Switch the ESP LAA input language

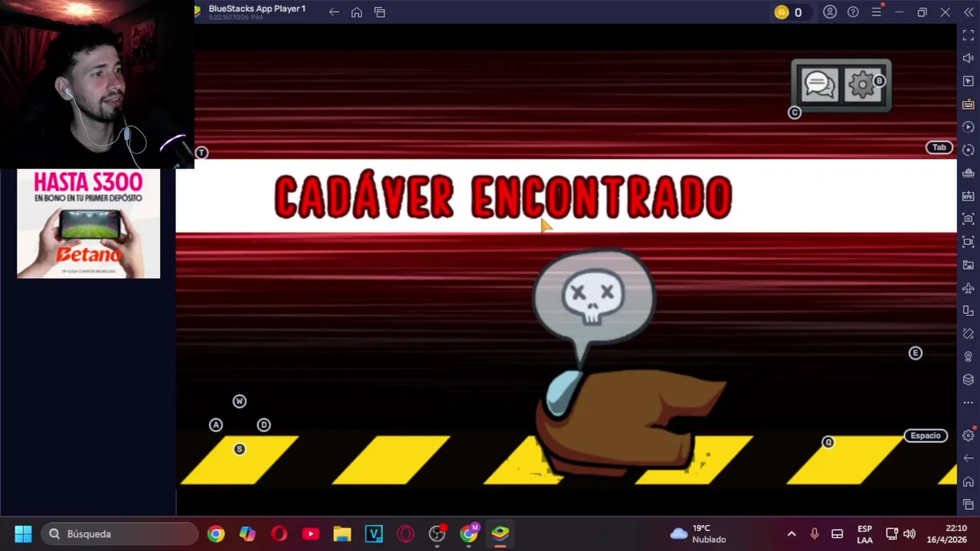(864, 533)
